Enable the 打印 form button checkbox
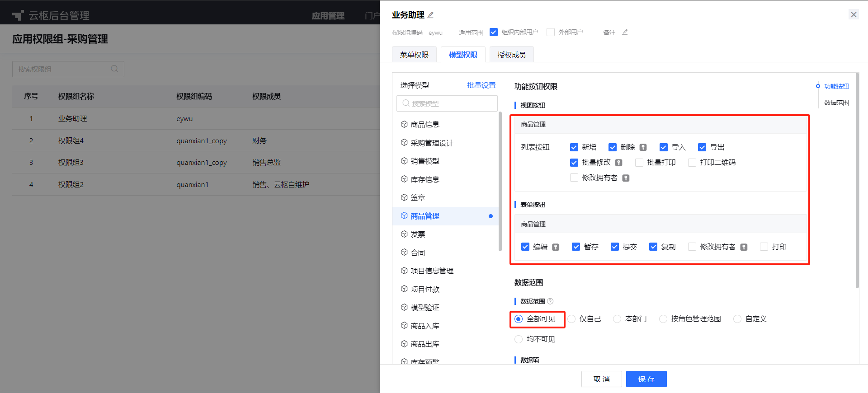Image resolution: width=868 pixels, height=393 pixels. pos(764,247)
